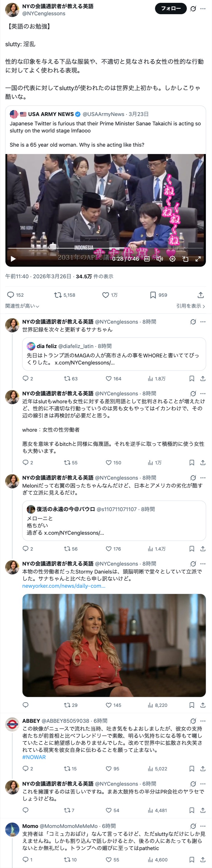Viewport: 212px width, 868px height.
Task: Click the #NOWAR hashtag
Action: coord(34,757)
